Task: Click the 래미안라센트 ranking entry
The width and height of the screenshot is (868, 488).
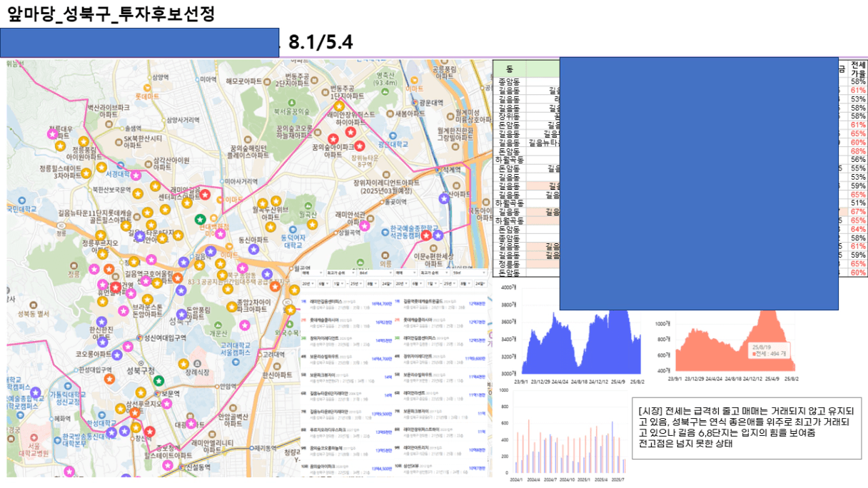Action: point(441,395)
